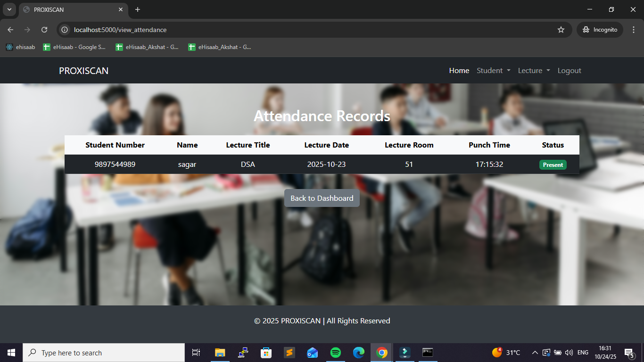Open Spotify from the taskbar
This screenshot has width=644, height=362.
336,353
